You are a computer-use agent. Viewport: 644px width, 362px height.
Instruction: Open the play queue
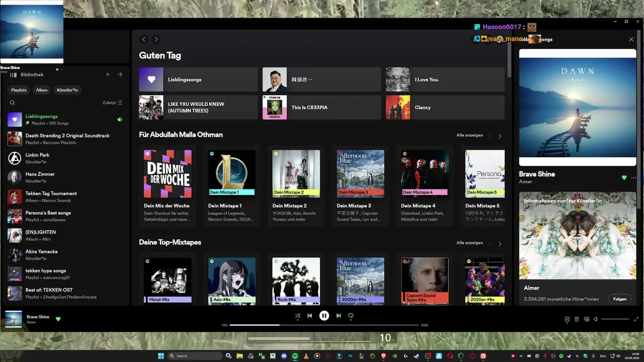point(577,319)
